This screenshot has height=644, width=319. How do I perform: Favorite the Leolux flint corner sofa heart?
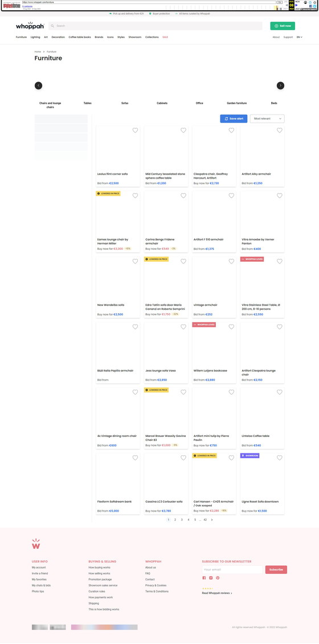pyautogui.click(x=136, y=130)
